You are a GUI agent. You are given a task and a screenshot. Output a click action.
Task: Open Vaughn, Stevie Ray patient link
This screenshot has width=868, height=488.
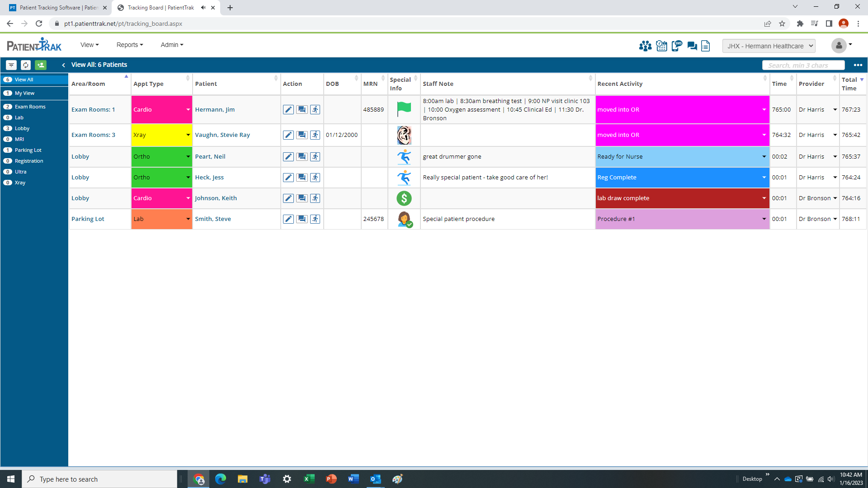(222, 135)
